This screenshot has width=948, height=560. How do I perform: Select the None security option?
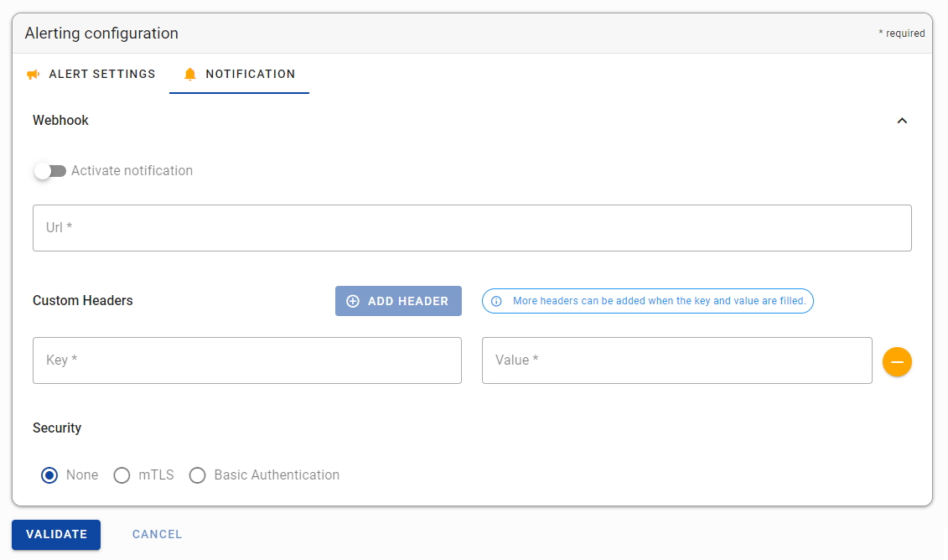point(49,475)
